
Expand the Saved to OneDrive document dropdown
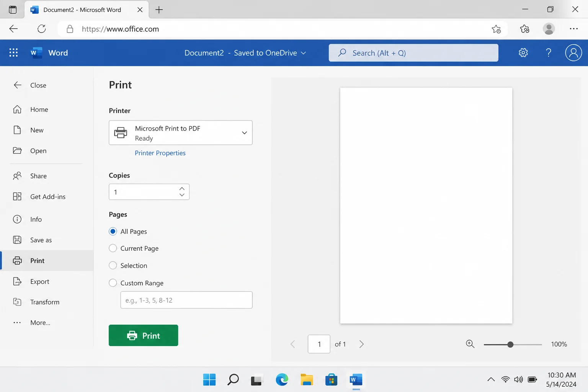click(x=303, y=53)
